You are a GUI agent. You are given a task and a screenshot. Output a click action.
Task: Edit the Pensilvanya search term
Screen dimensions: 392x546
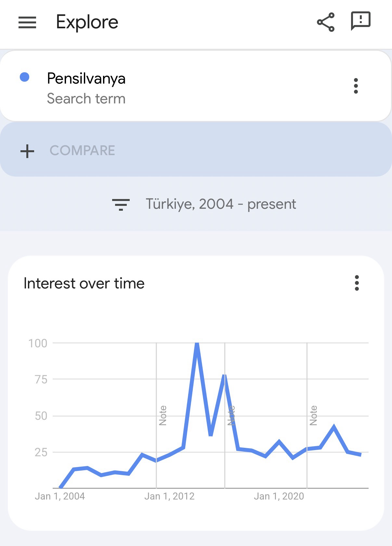pos(86,79)
